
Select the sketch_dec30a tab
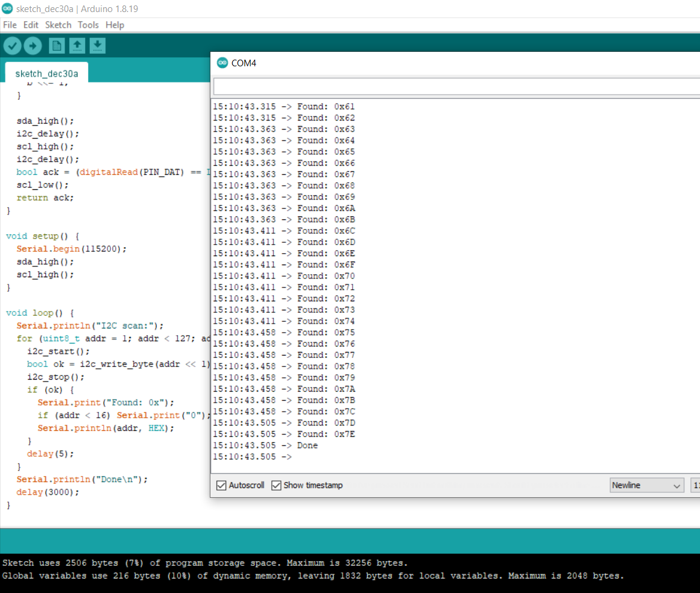point(46,74)
